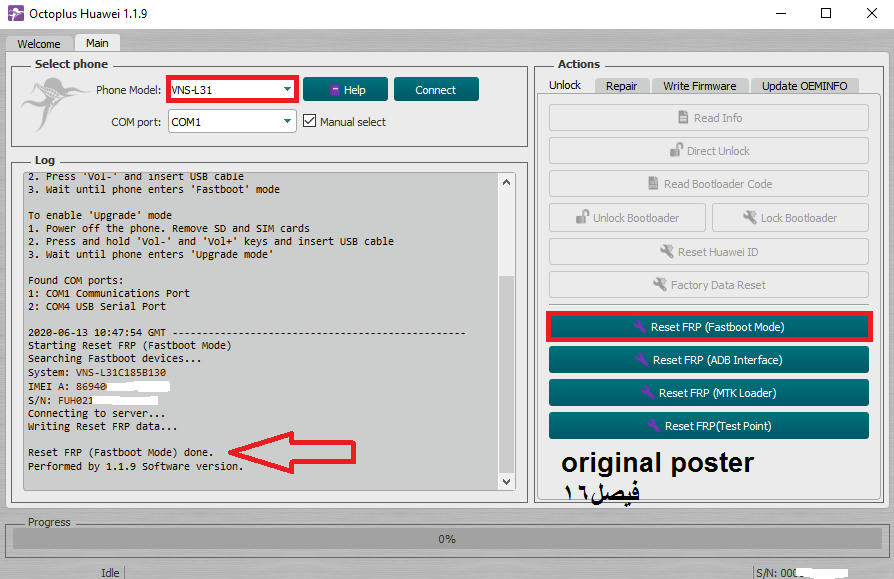Click the Read Info button
Image resolution: width=894 pixels, height=579 pixels.
(x=709, y=117)
